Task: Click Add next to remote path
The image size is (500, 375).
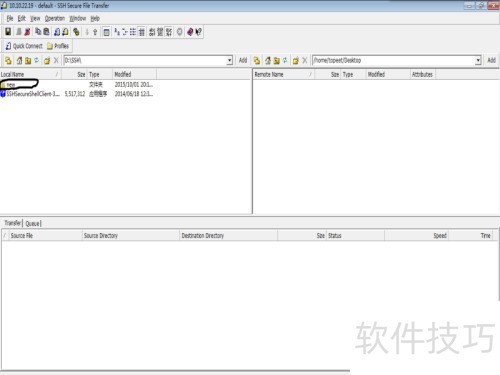Action: (491, 60)
